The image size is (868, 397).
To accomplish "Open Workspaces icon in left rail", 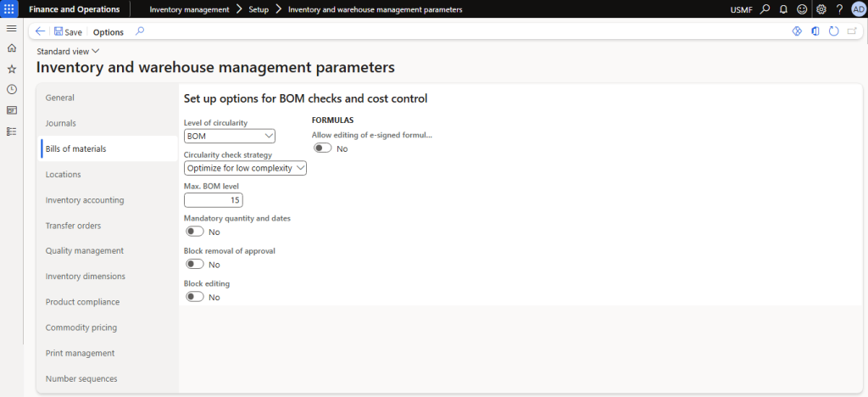I will tap(11, 110).
